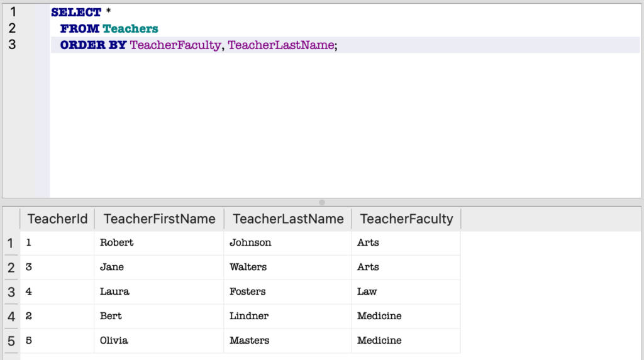Click the TeacherLastName column header in results
Image resolution: width=644 pixels, height=360 pixels.
(288, 219)
